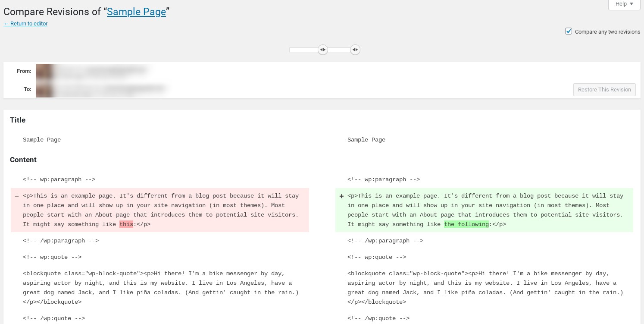Switch to the Content section
This screenshot has height=324, width=644.
pyautogui.click(x=23, y=160)
